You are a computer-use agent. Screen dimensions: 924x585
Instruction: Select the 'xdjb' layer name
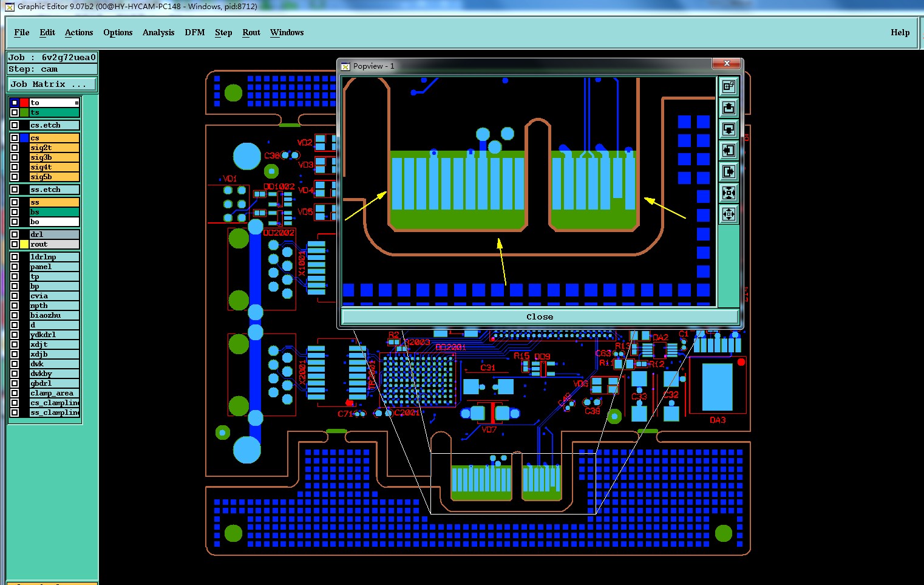55,354
